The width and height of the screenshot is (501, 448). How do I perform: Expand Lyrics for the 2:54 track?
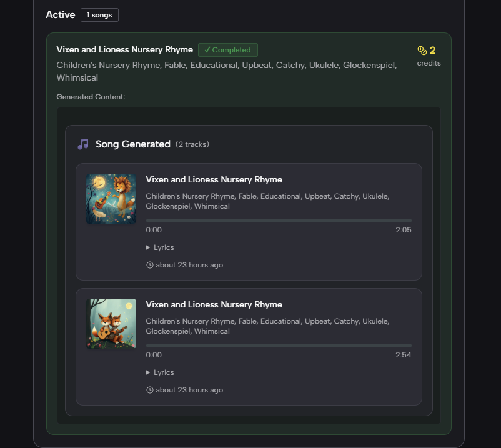(160, 372)
